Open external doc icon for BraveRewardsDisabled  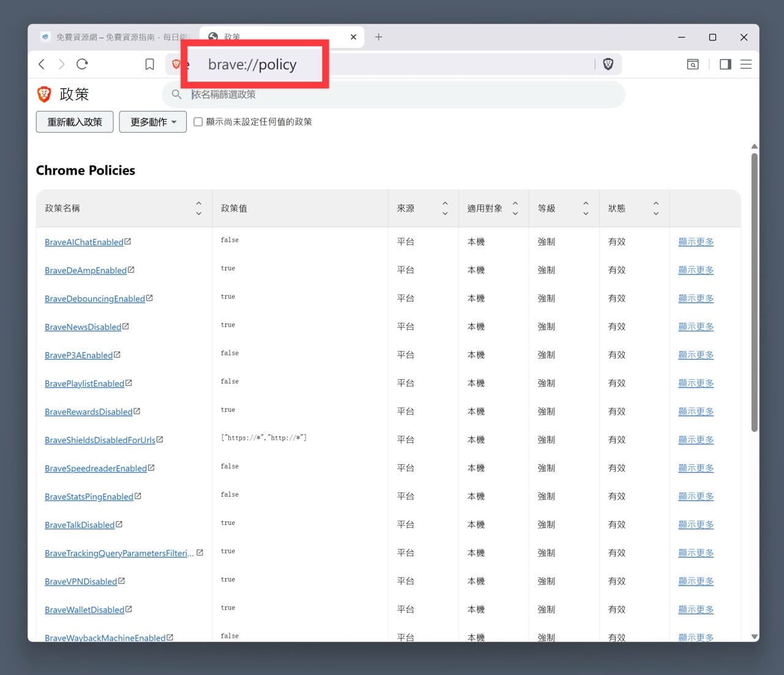click(137, 412)
